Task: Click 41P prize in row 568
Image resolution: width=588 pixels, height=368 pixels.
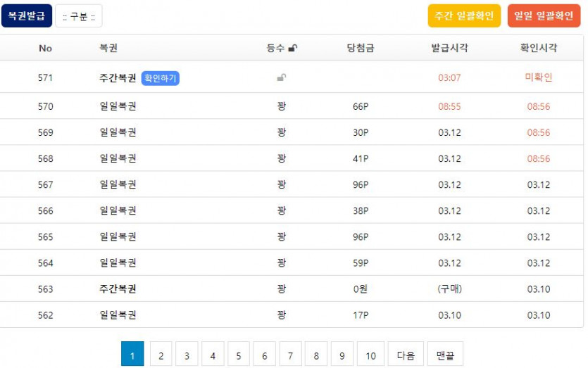Action: [361, 159]
